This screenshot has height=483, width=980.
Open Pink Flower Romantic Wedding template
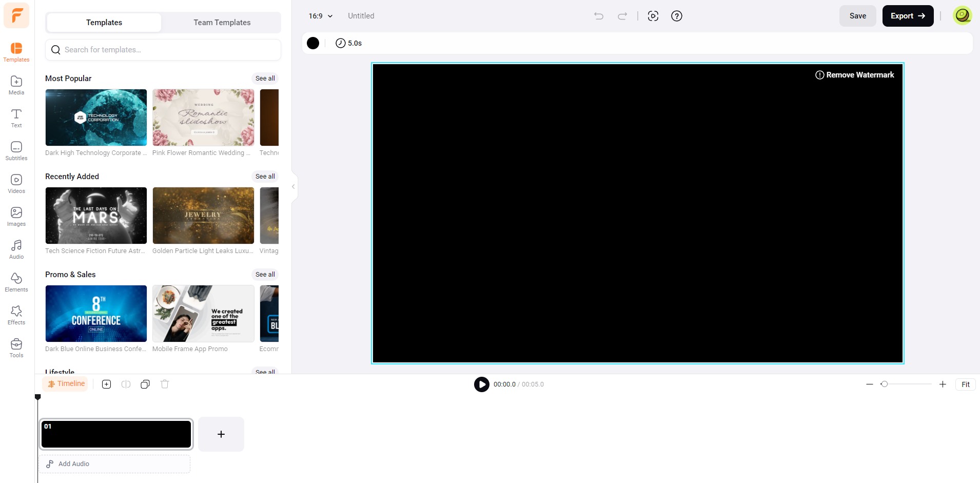(203, 118)
